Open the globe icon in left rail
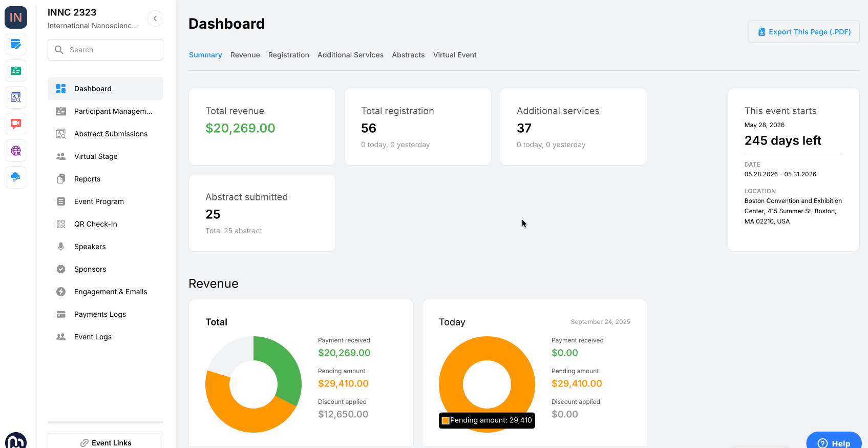This screenshot has width=868, height=448. pos(16,151)
